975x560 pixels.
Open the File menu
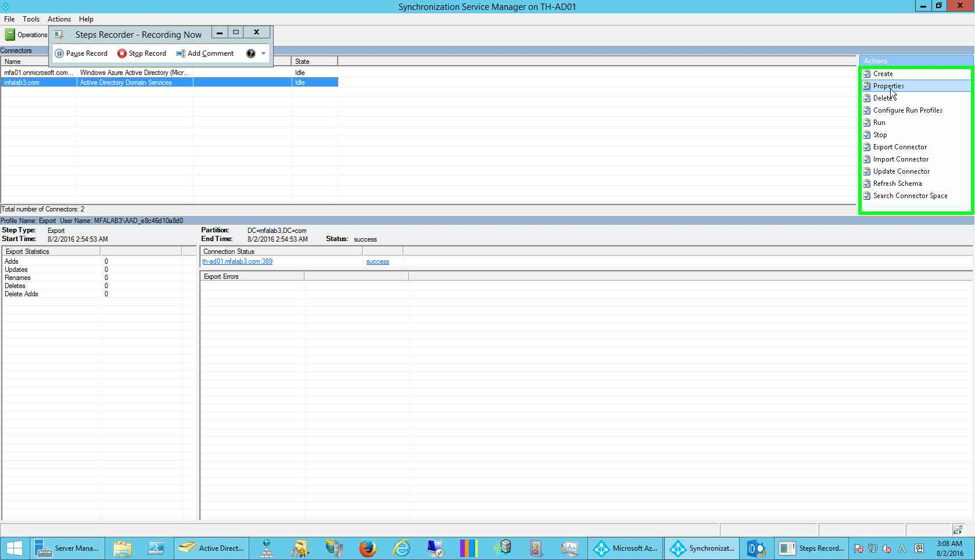coord(9,19)
